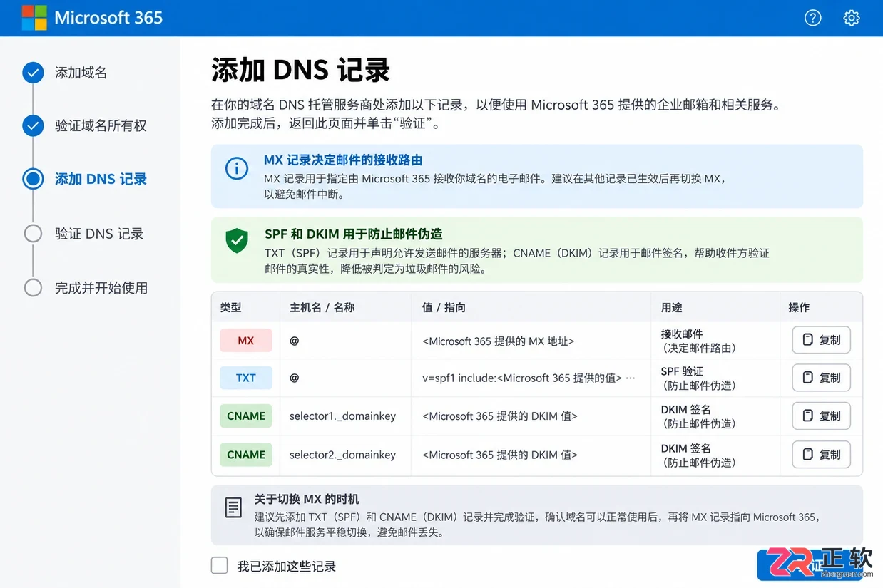Click the 添加 DNS 记录 page title
The image size is (883, 588).
tap(300, 71)
